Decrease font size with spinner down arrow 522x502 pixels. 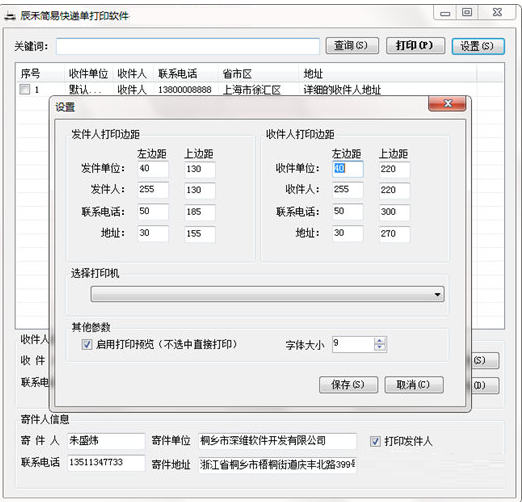pyautogui.click(x=379, y=348)
